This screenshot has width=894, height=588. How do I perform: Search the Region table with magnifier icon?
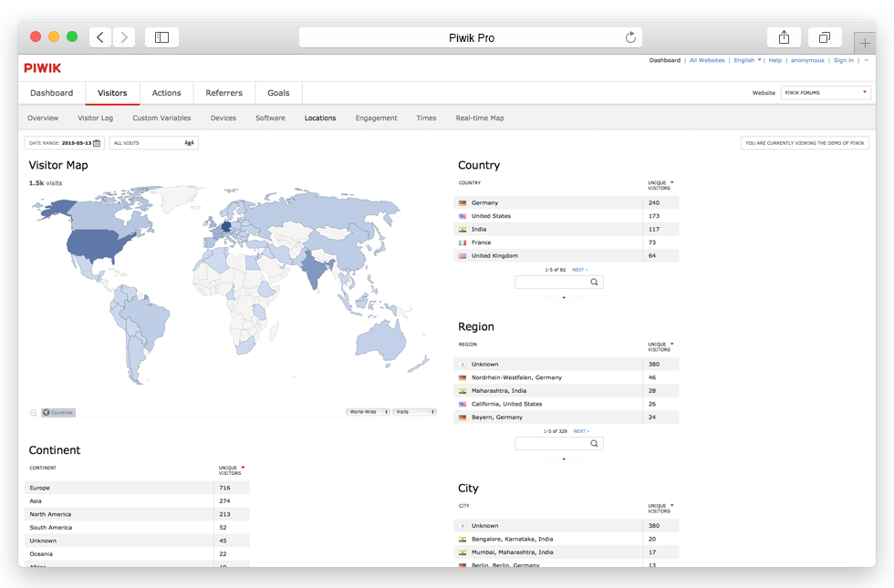[x=594, y=443]
